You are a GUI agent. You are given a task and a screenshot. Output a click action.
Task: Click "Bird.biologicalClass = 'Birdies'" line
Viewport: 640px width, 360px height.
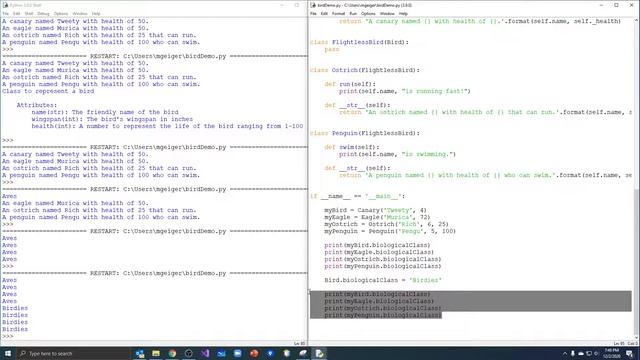click(x=383, y=280)
